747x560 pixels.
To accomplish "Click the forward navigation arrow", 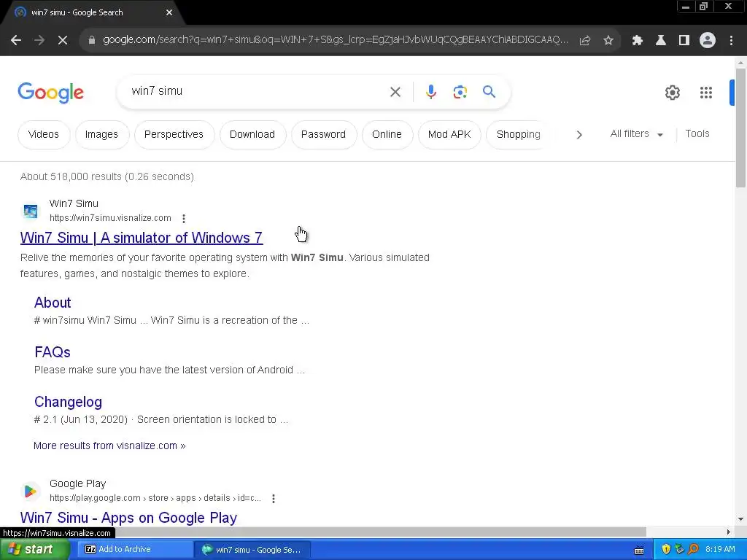I will [x=39, y=41].
